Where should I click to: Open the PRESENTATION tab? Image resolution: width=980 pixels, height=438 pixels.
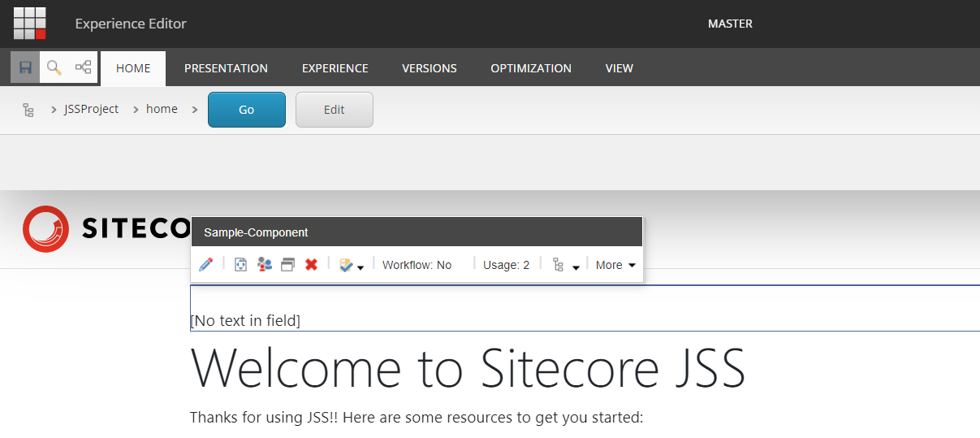pyautogui.click(x=226, y=68)
